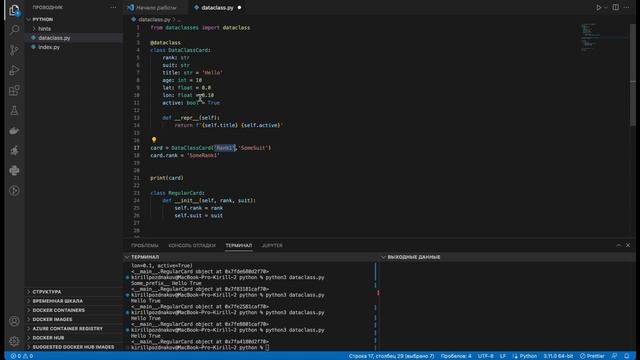Viewport: 640px width, 360px height.
Task: Expand the AZURE CONTAINER REGISTRY section
Action: [67, 329]
